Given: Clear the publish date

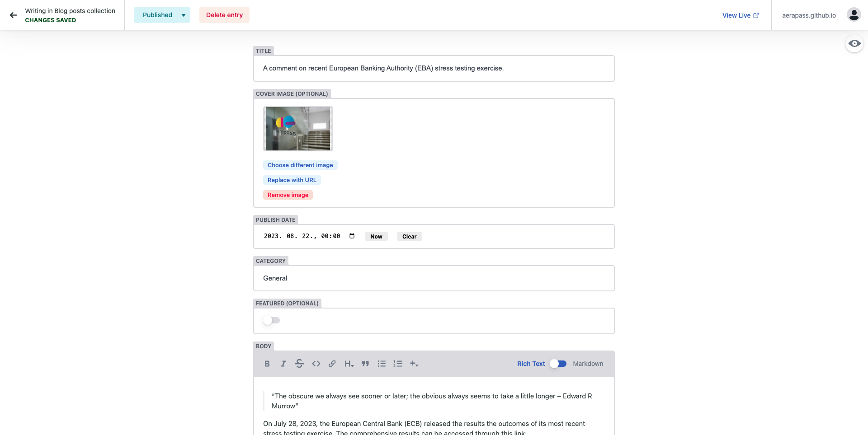Looking at the screenshot, I should tap(410, 237).
